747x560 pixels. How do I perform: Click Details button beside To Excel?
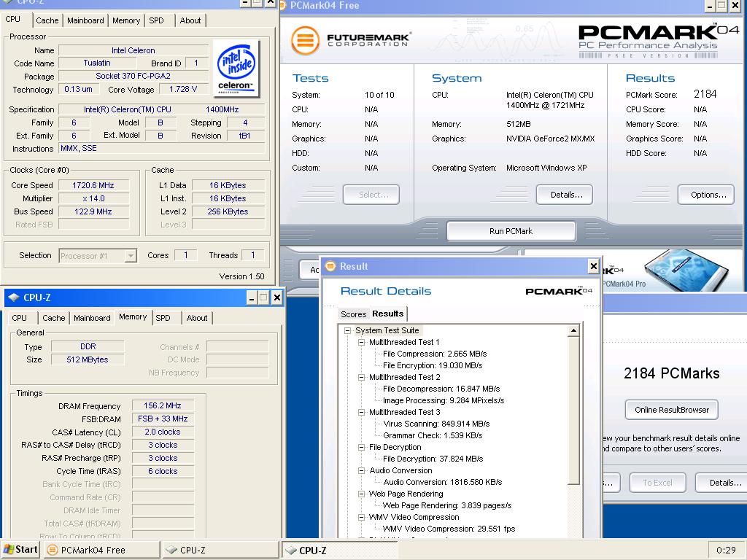721,483
